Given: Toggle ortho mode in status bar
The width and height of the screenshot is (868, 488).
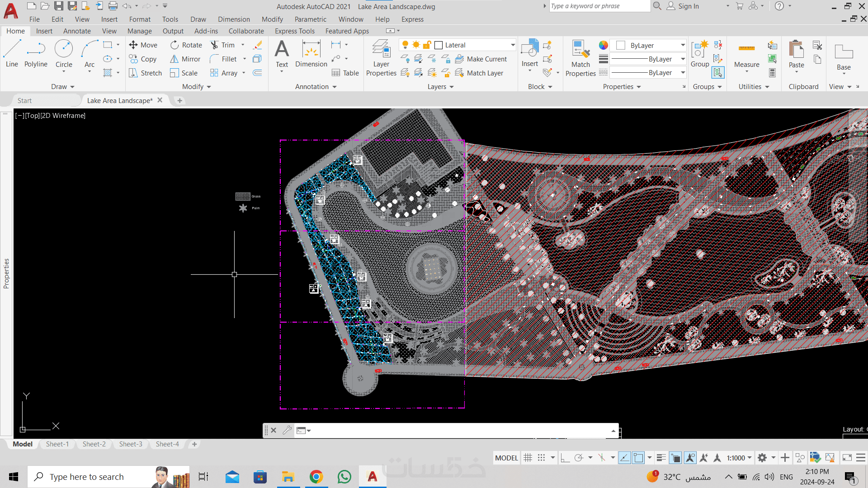Looking at the screenshot, I should click(565, 458).
